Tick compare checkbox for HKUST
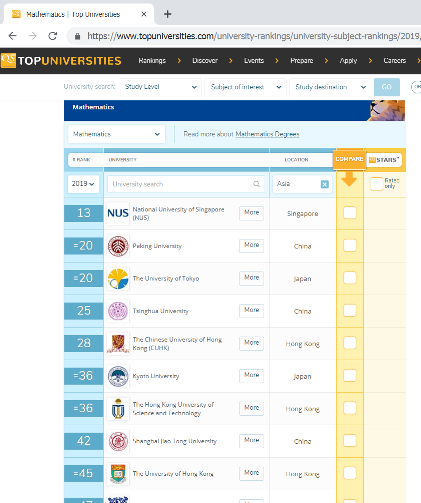 pos(350,408)
